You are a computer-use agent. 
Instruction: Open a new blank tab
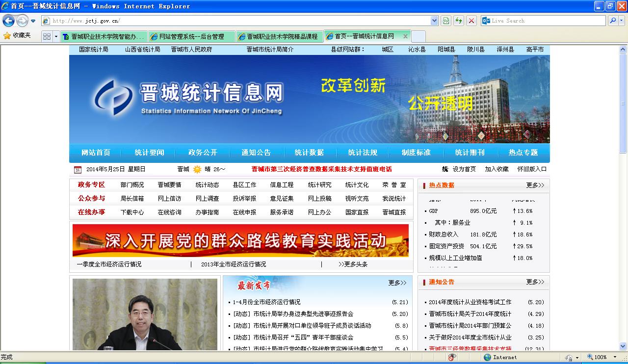click(418, 36)
